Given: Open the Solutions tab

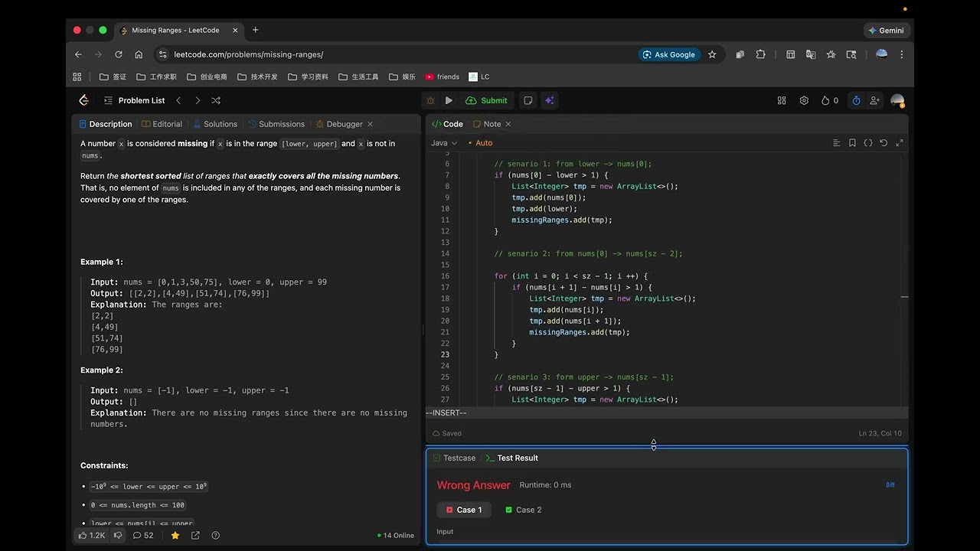Looking at the screenshot, I should pos(215,124).
